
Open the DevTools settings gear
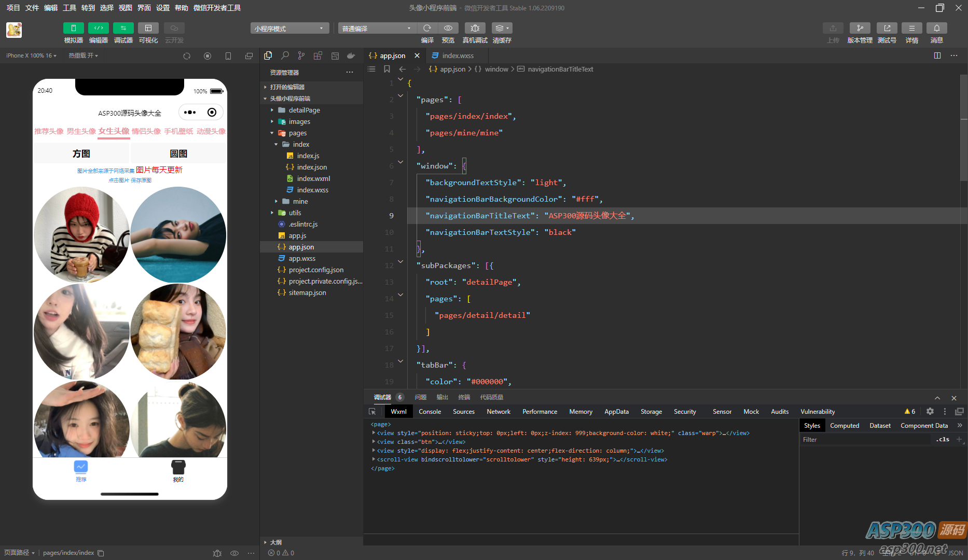tap(930, 411)
